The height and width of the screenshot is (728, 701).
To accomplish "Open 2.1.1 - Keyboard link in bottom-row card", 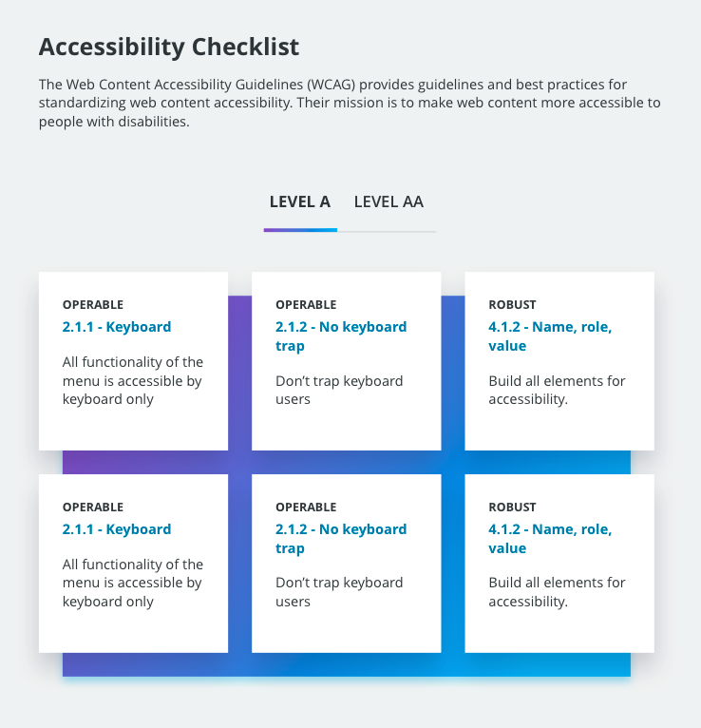I will pyautogui.click(x=117, y=529).
